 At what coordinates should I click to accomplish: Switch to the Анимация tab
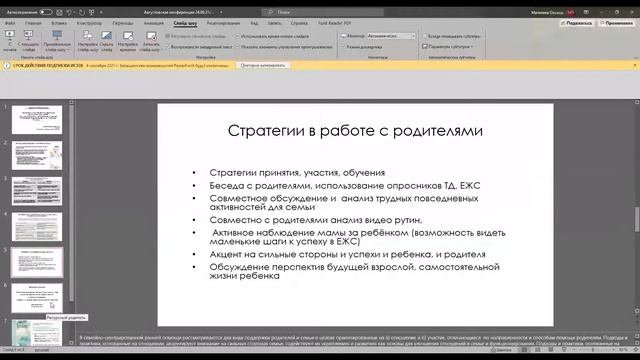click(x=153, y=23)
